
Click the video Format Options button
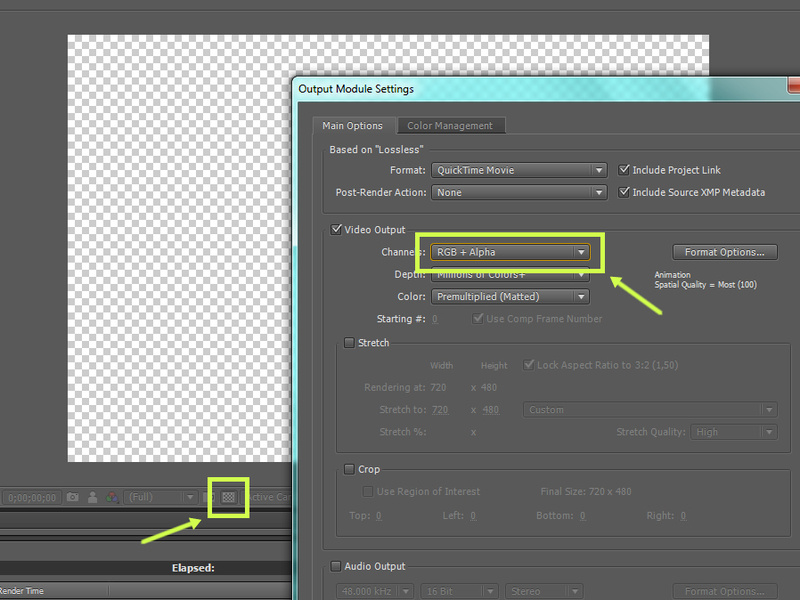[724, 252]
